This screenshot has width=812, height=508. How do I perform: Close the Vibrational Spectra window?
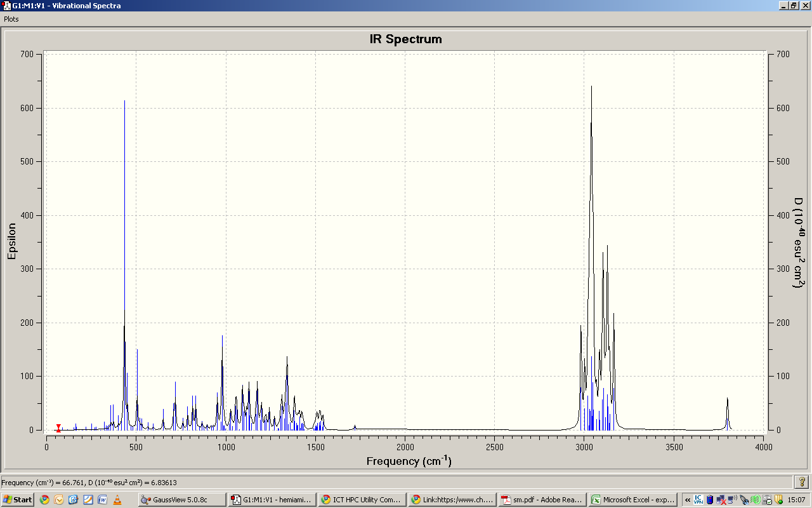(805, 6)
